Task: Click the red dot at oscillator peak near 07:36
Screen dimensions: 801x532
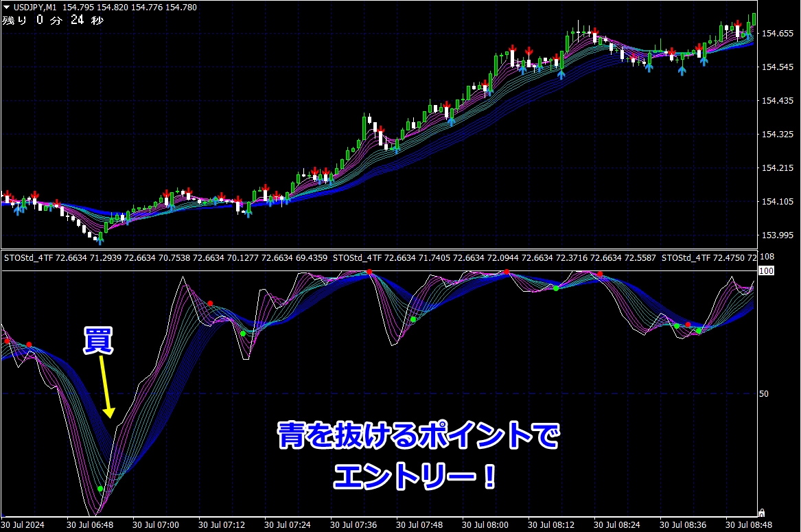Action: point(369,273)
